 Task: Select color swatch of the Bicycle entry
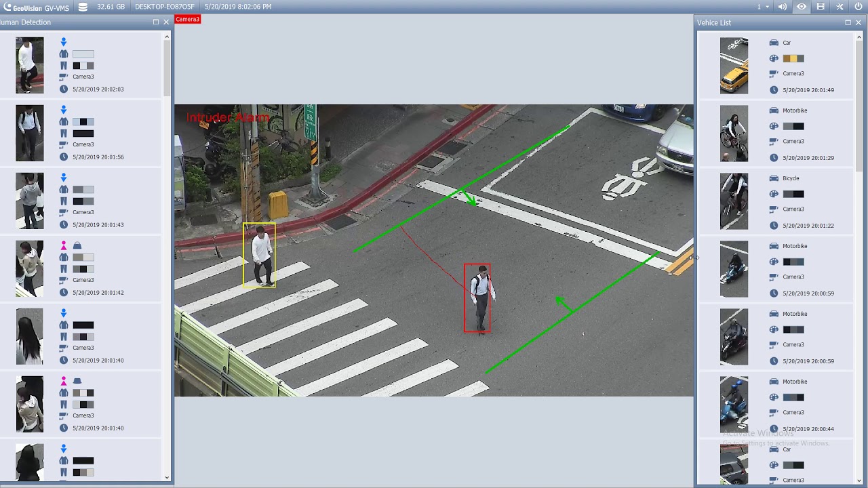click(x=793, y=194)
